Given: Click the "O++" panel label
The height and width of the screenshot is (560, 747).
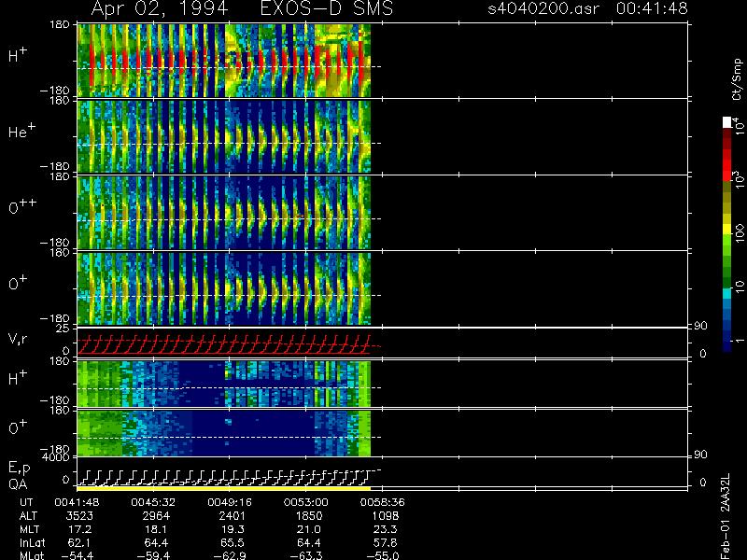Looking at the screenshot, I should point(22,206).
